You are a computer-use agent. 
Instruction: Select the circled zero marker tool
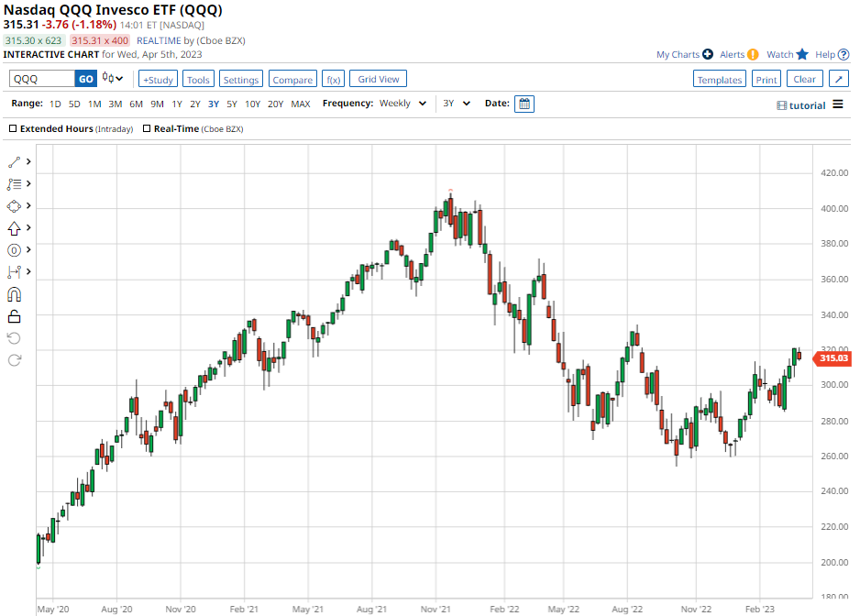click(15, 250)
